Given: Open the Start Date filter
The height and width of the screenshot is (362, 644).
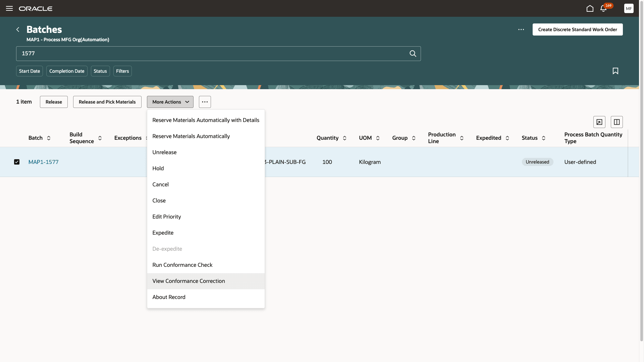Looking at the screenshot, I should [30, 71].
